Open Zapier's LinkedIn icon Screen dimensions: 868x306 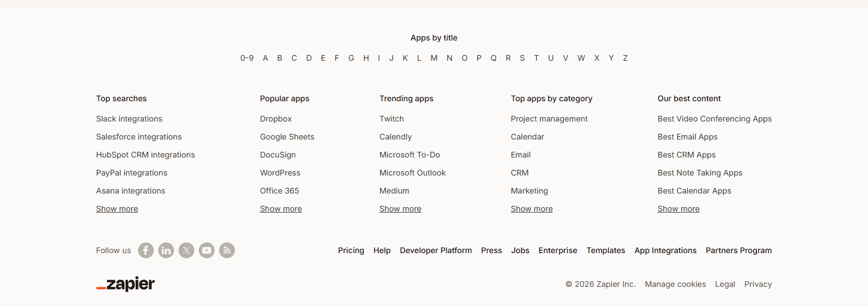pos(166,250)
